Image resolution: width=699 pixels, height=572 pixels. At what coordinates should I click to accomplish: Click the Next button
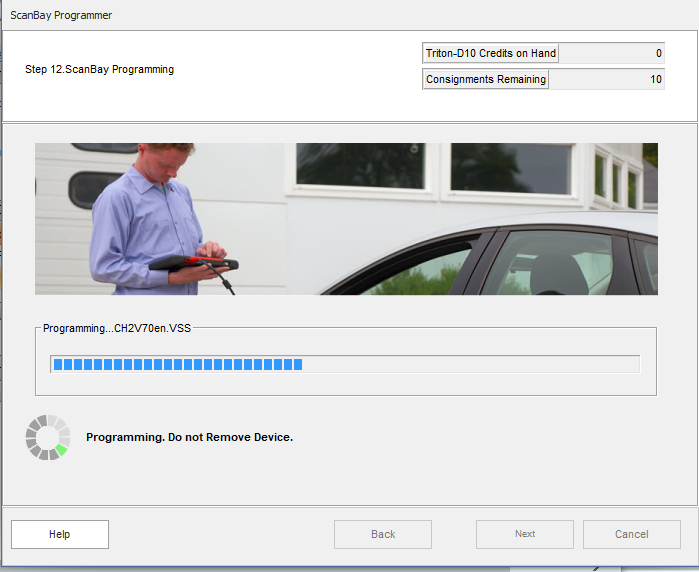tap(524, 534)
